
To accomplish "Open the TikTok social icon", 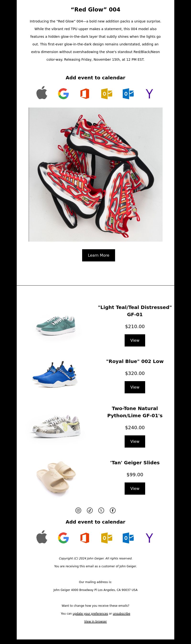I will tap(90, 510).
